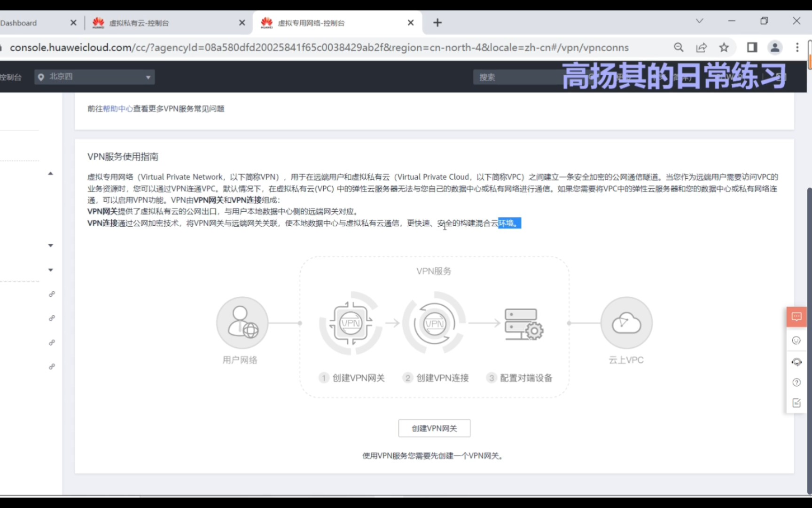Open the orange chat message icon
Viewport: 812px width, 508px height.
[x=796, y=317]
